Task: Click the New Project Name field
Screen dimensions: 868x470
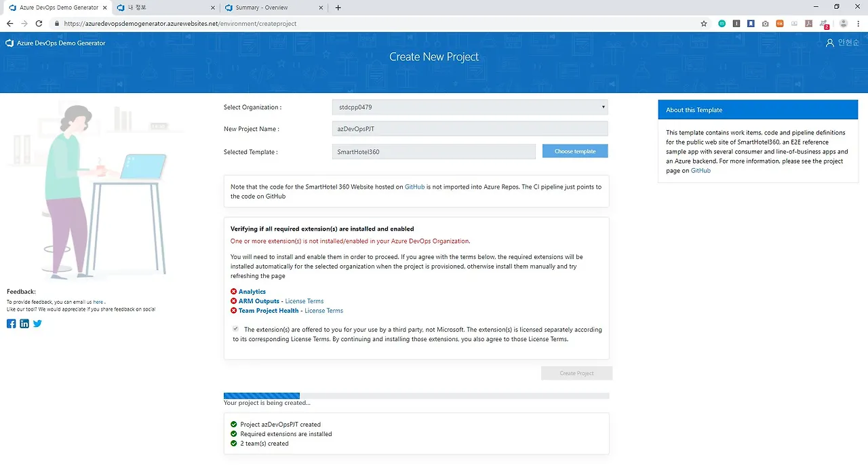Action: click(470, 129)
